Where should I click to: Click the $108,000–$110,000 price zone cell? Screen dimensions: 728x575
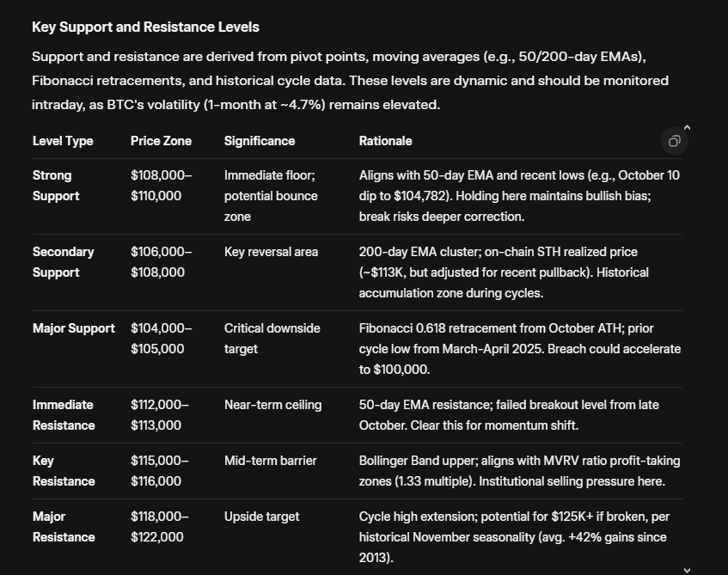[x=161, y=186]
